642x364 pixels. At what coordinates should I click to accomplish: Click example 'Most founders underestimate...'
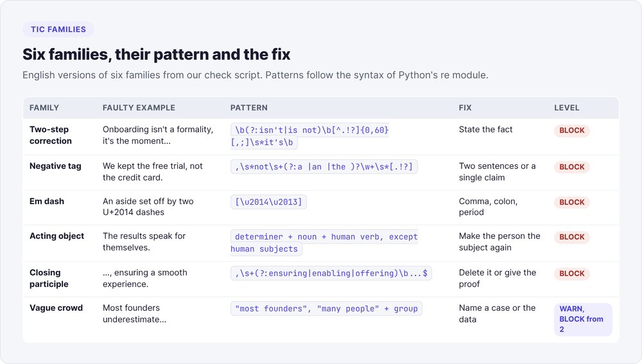(134, 314)
